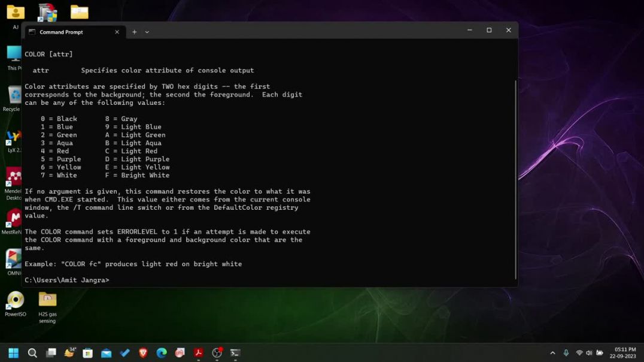This screenshot has height=362, width=644.
Task: Open the H2S gas sensing folder
Action: (x=48, y=307)
